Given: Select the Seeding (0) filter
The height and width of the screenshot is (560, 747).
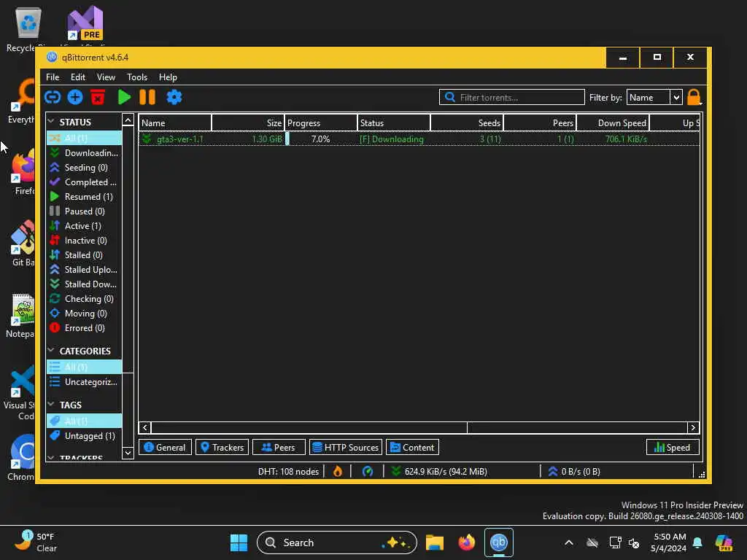Looking at the screenshot, I should coord(85,168).
